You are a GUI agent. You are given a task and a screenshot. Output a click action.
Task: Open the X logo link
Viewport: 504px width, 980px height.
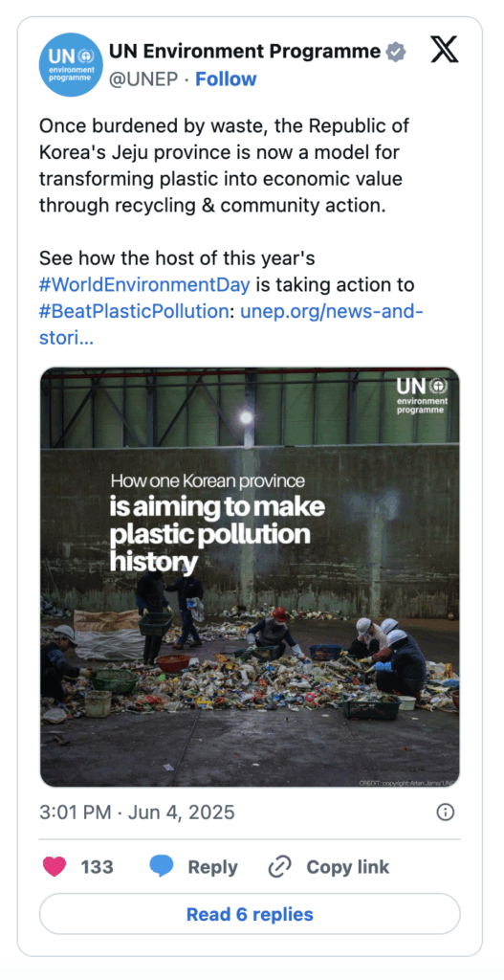(x=444, y=51)
